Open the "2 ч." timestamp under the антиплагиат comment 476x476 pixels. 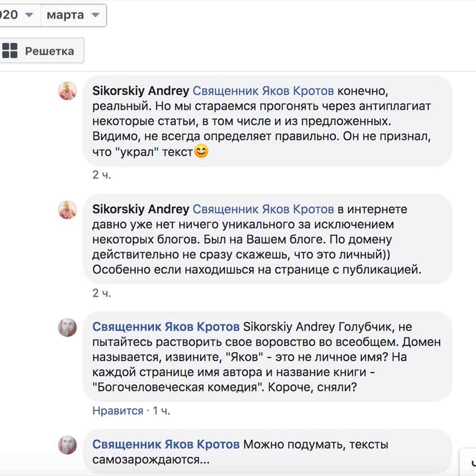click(102, 175)
